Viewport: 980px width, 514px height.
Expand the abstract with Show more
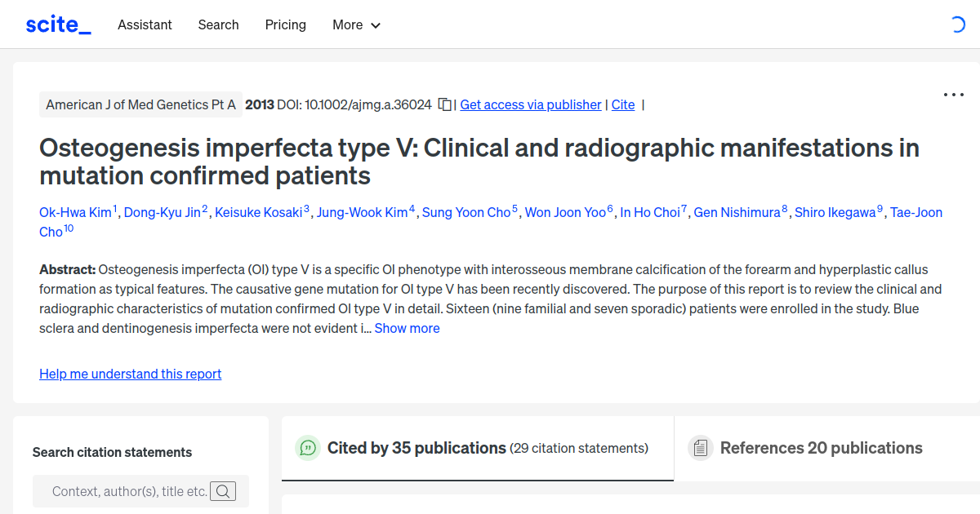(407, 328)
